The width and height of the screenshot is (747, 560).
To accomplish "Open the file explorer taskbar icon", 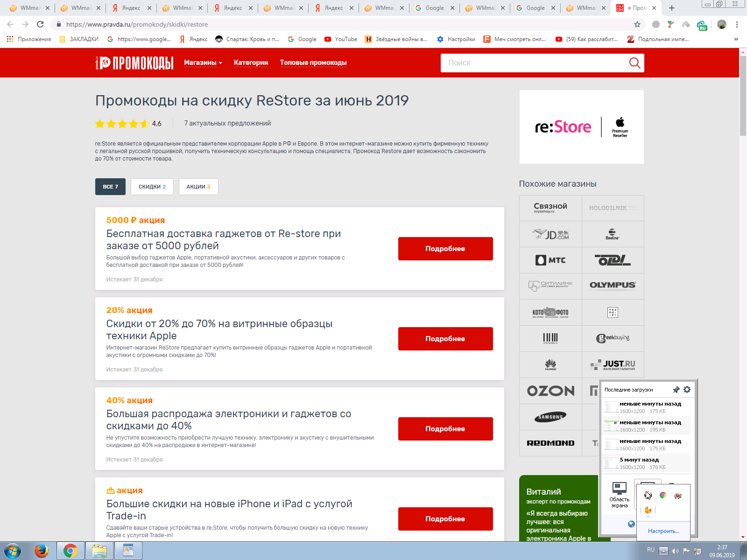I will [x=99, y=551].
